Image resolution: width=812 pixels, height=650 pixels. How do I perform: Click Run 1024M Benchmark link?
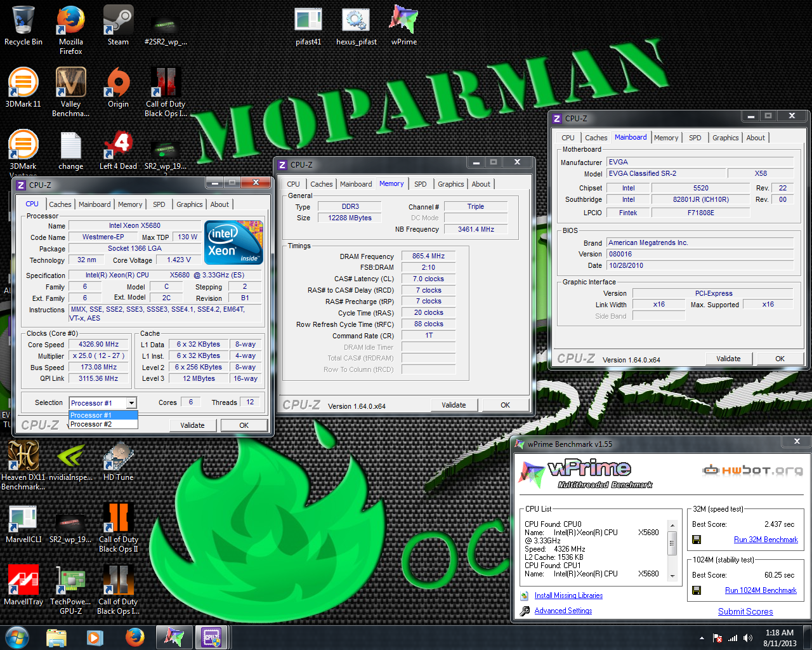[x=761, y=590]
